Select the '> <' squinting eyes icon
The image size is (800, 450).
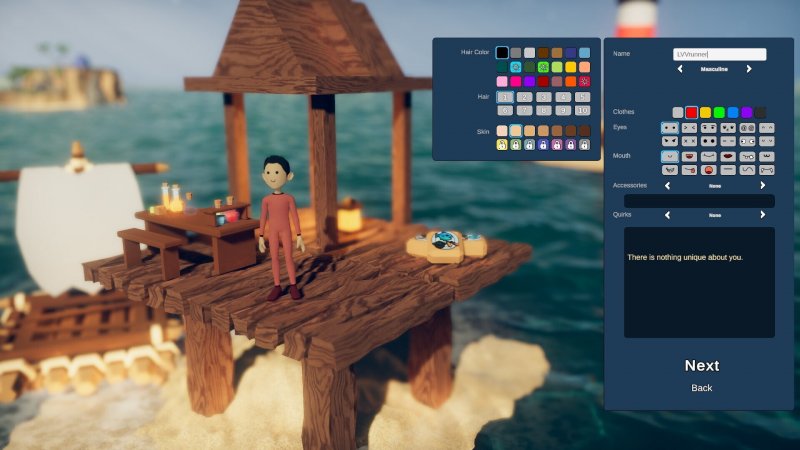coord(689,128)
